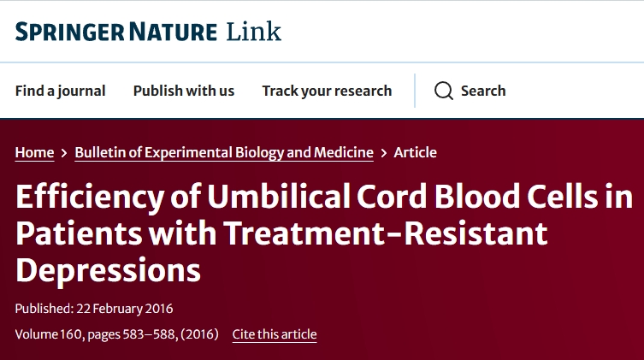The image size is (644, 360).
Task: Click the SPRINGER NATURE wordmark text
Action: pyautogui.click(x=116, y=32)
